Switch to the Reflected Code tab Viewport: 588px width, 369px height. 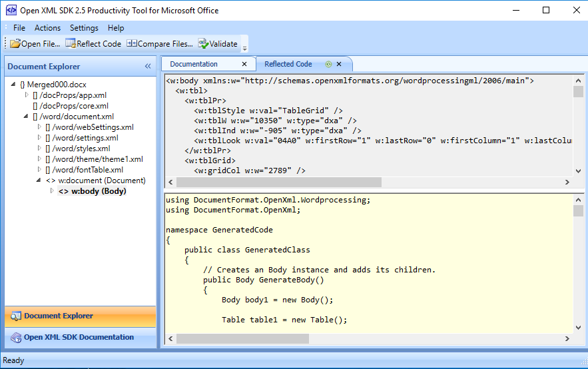(288, 64)
